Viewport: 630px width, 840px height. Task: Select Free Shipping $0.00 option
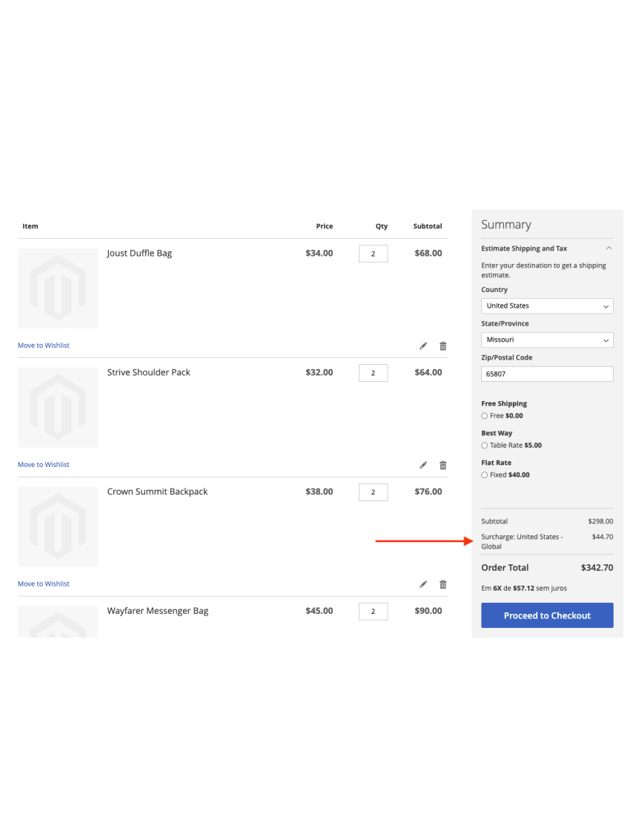(x=484, y=416)
